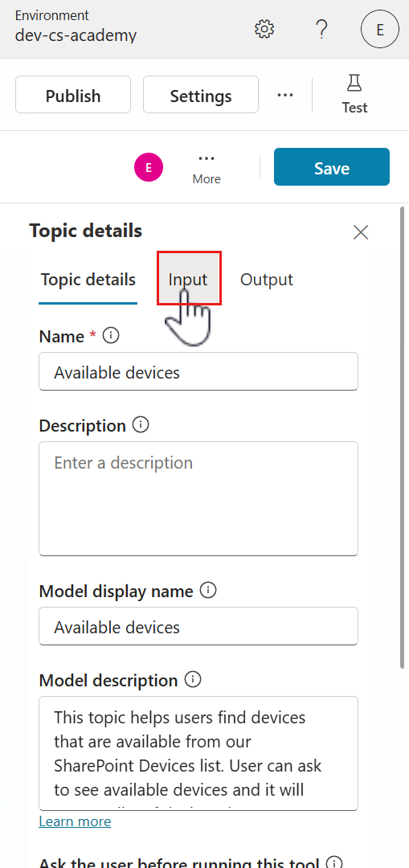The image size is (409, 868).
Task: Show info icon beside Model display name
Action: pyautogui.click(x=208, y=591)
